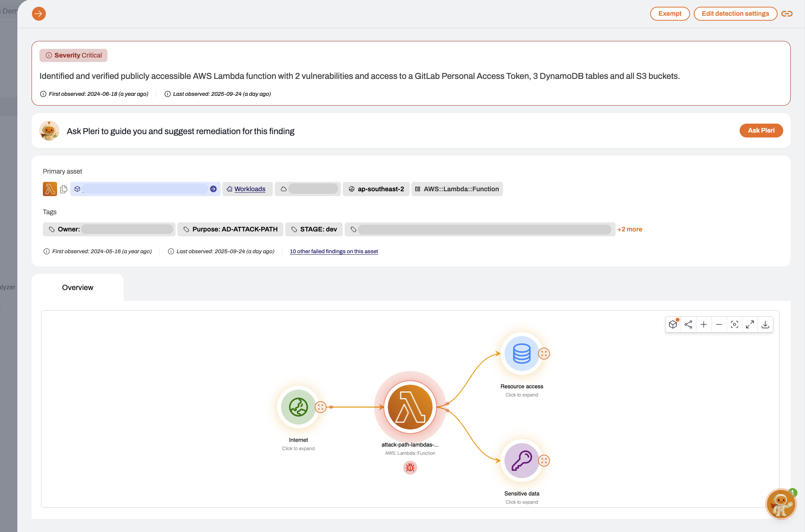
Task: Click the redacted primary asset name field
Action: pyautogui.click(x=145, y=189)
